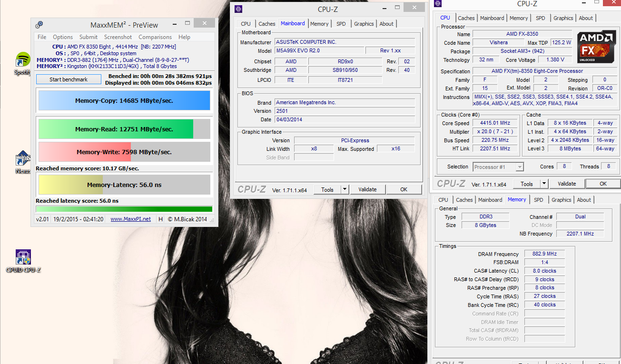Select SPD tab in Mainboard window

pos(341,24)
